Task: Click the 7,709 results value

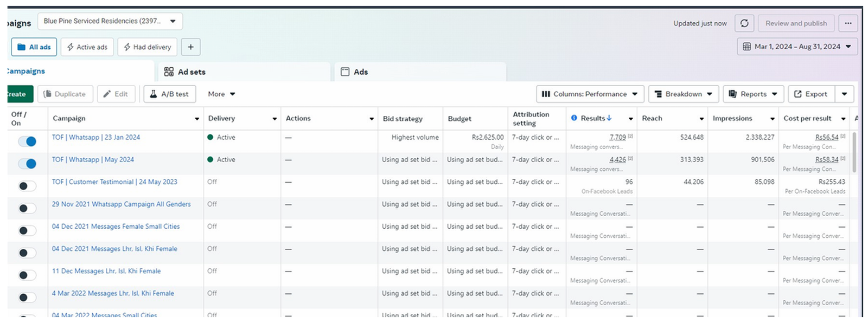Action: pos(617,137)
